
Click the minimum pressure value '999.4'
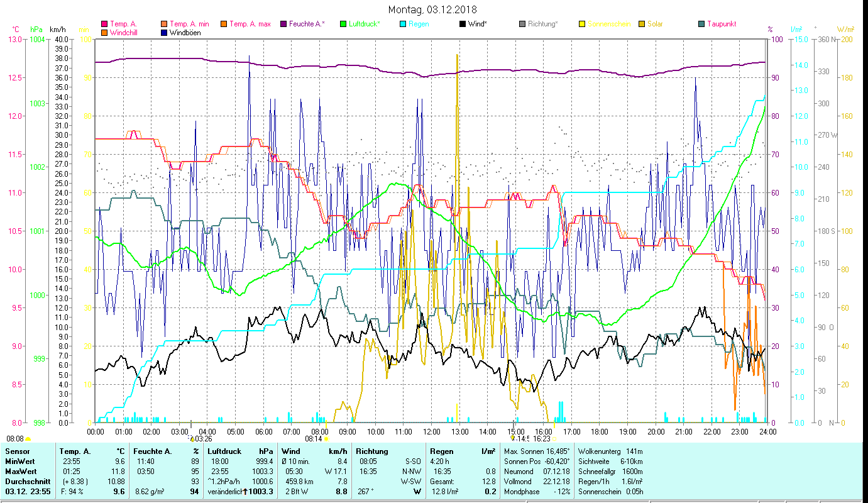(263, 462)
